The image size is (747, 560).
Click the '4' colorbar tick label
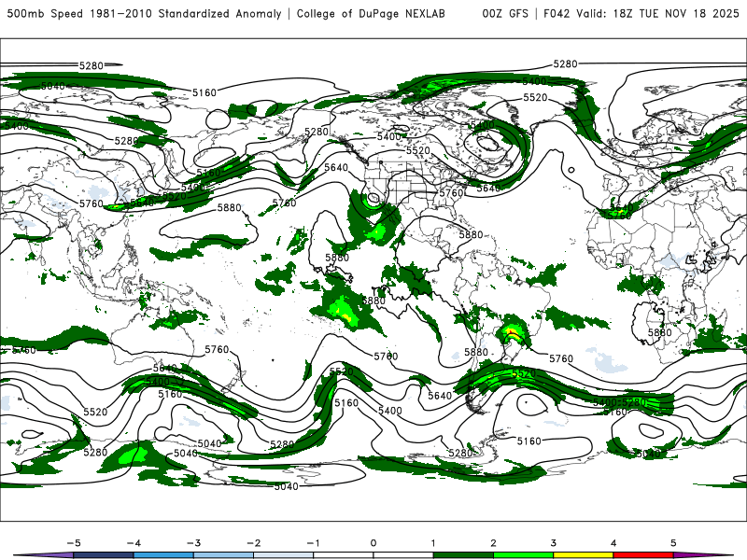(x=613, y=543)
